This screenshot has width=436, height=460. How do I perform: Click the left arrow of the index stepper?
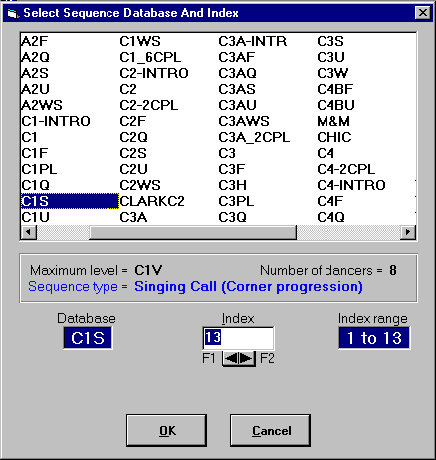[231, 358]
